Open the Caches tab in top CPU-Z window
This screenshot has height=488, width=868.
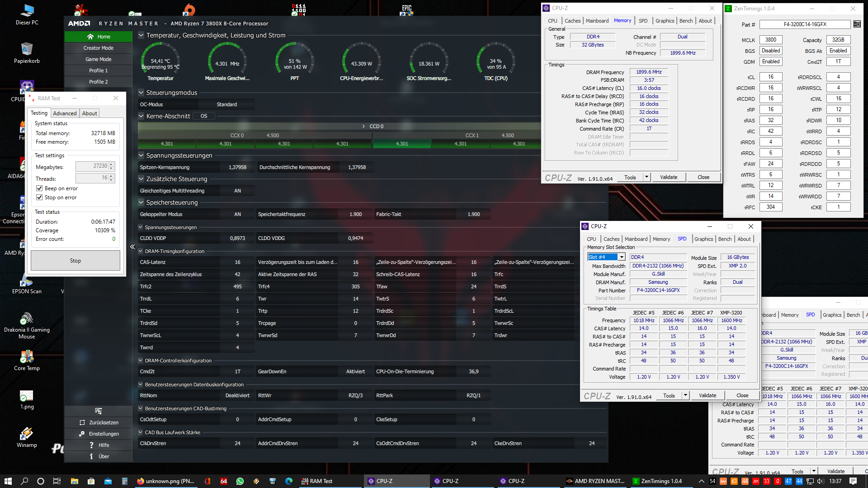572,21
